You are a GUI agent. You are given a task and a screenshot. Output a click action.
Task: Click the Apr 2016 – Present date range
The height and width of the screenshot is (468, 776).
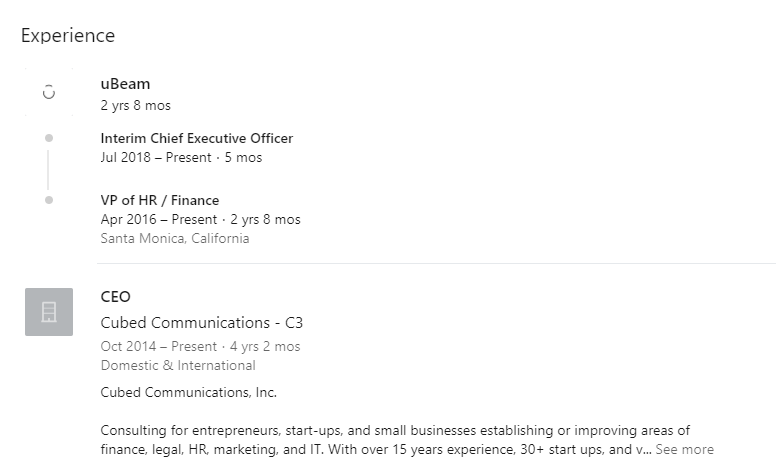pyautogui.click(x=159, y=219)
